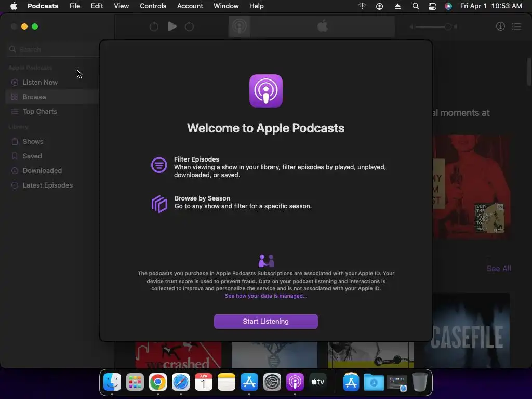Open Spotlight search in menu bar
This screenshot has width=532, height=399.
(x=415, y=6)
